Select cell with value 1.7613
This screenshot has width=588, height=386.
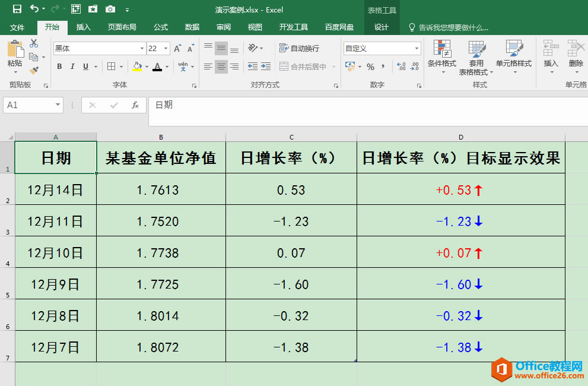tap(161, 189)
